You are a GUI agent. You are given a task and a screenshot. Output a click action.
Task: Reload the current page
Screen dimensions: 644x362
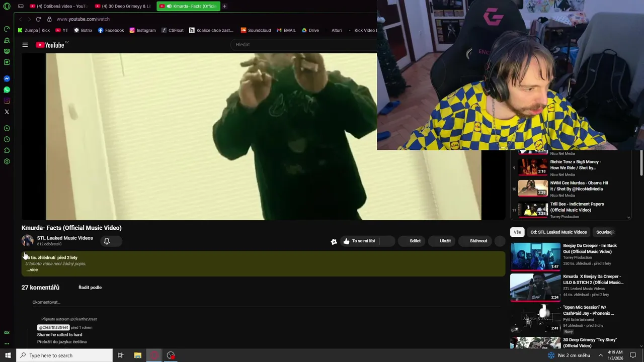coord(38,19)
